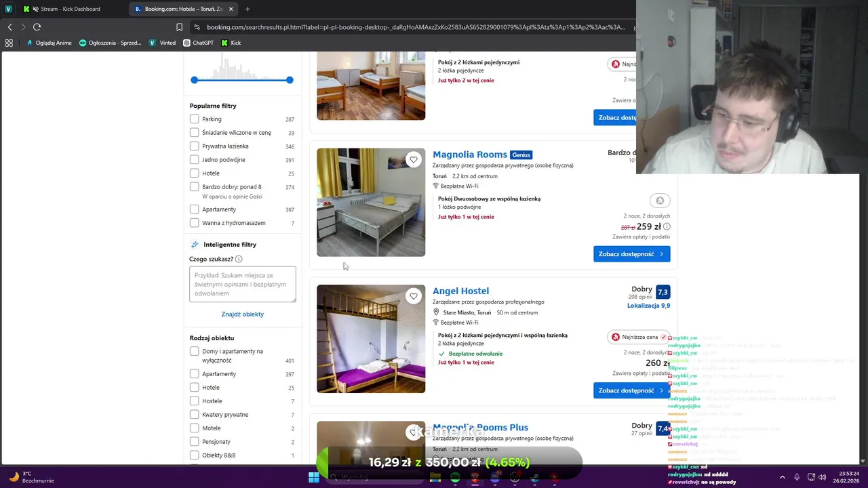Click right handle of price slider

point(290,80)
